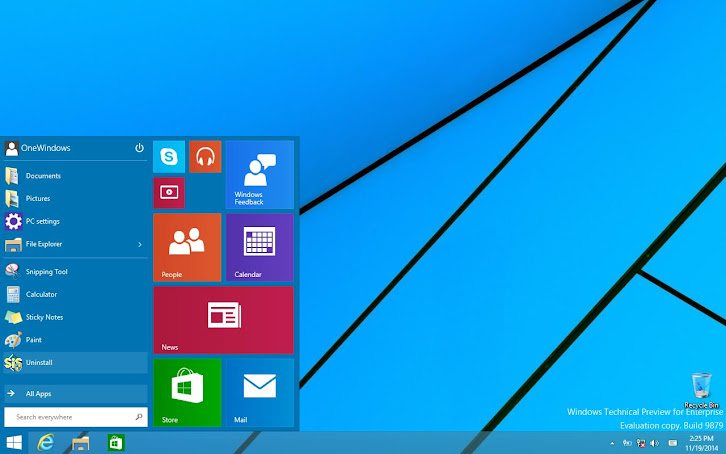
Task: Open the Calendar tile
Action: (x=260, y=247)
